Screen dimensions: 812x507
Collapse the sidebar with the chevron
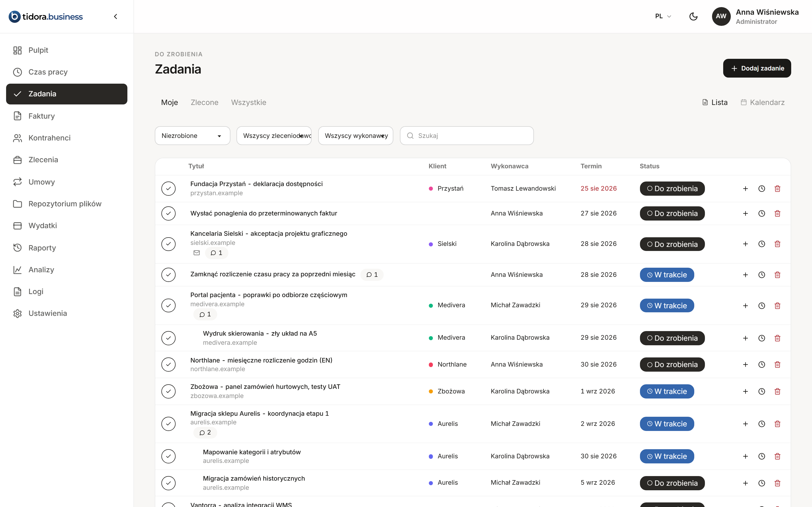coord(115,16)
